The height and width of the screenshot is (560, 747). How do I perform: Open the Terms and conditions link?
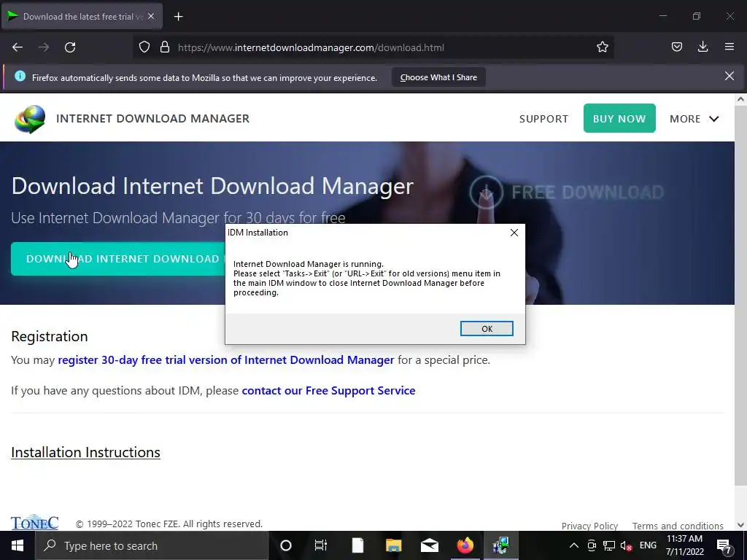678,526
